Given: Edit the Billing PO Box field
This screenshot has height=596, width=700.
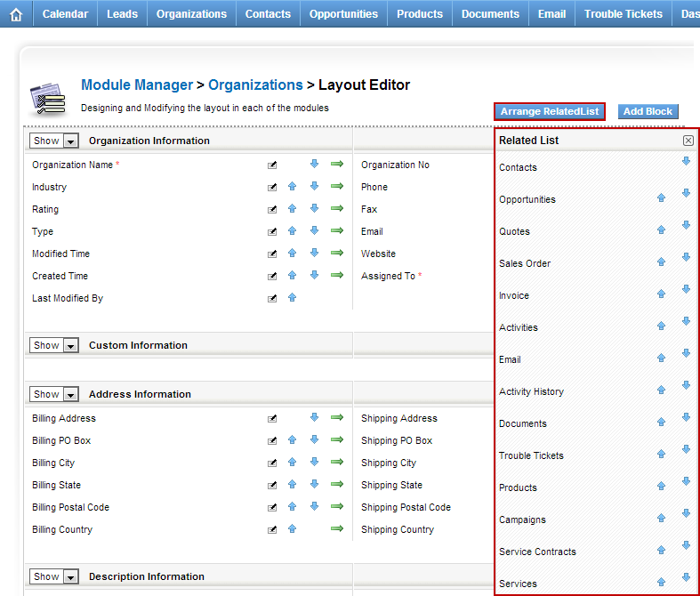Looking at the screenshot, I should pyautogui.click(x=272, y=440).
